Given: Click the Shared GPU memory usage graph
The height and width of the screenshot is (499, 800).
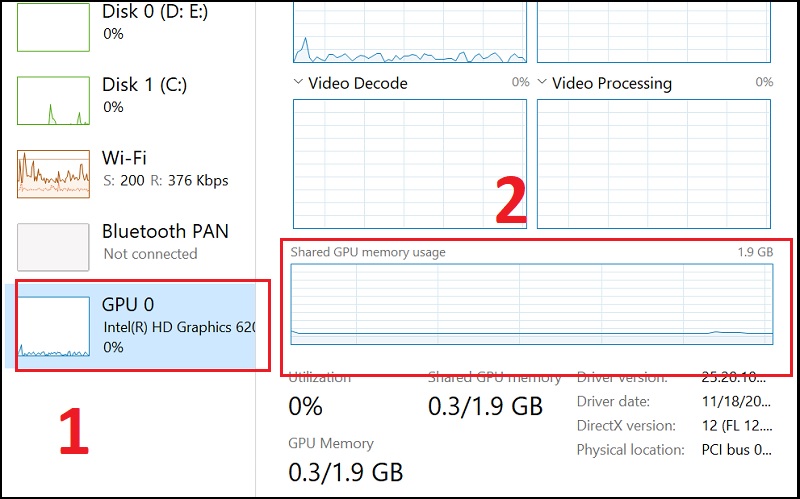Looking at the screenshot, I should (x=531, y=305).
